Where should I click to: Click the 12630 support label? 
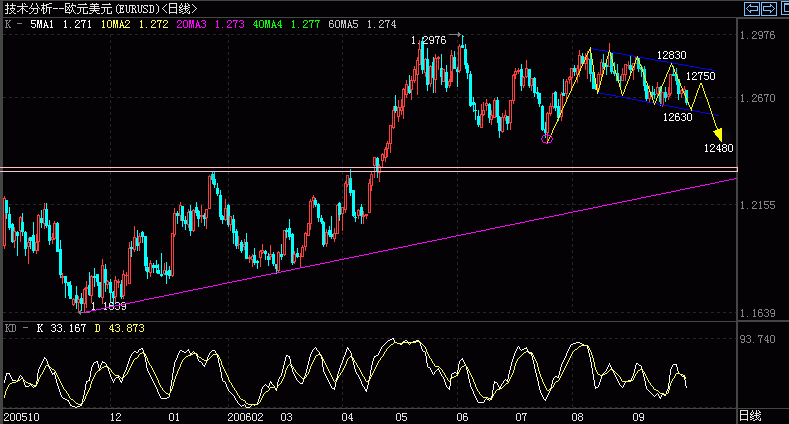(677, 117)
